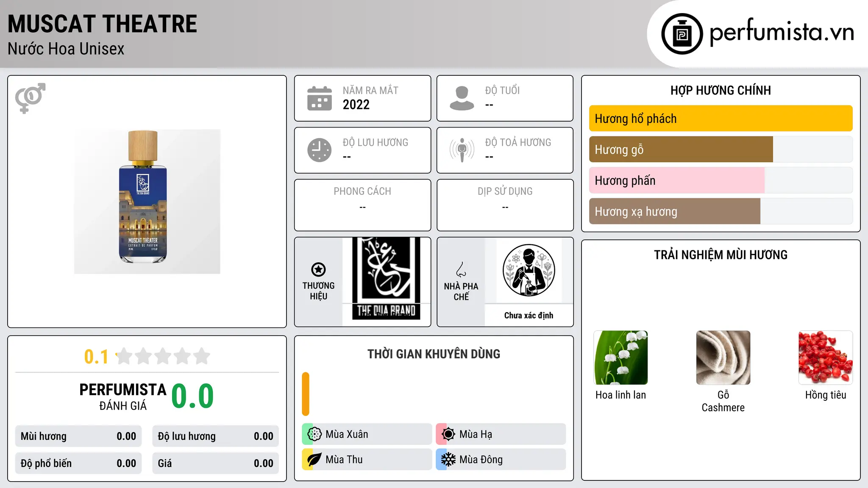868x488 pixels.
Task: Click the PHONG CÁCH card
Action: [362, 205]
